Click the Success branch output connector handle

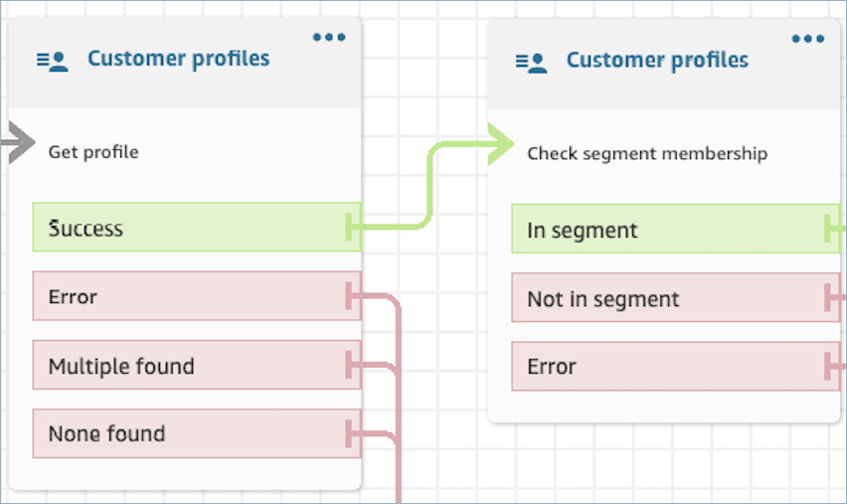(x=351, y=228)
